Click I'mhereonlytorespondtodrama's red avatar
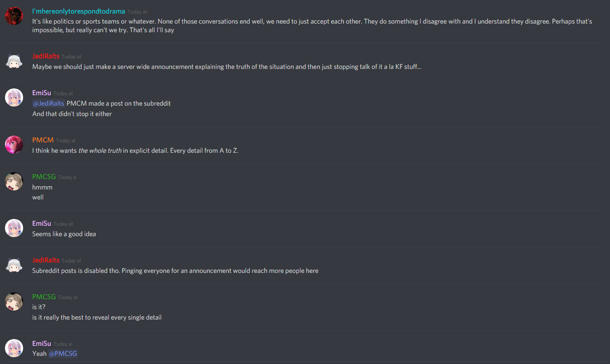Screen dimensions: 610x364 tap(14, 16)
